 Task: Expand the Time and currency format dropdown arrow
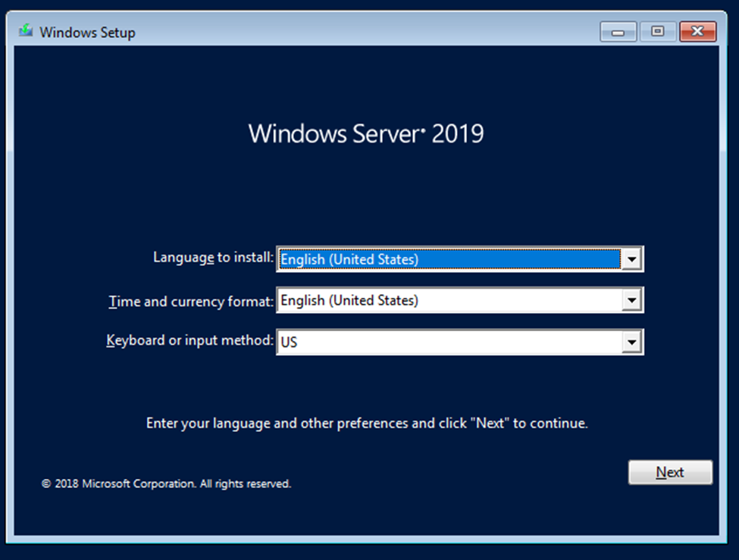(x=631, y=300)
